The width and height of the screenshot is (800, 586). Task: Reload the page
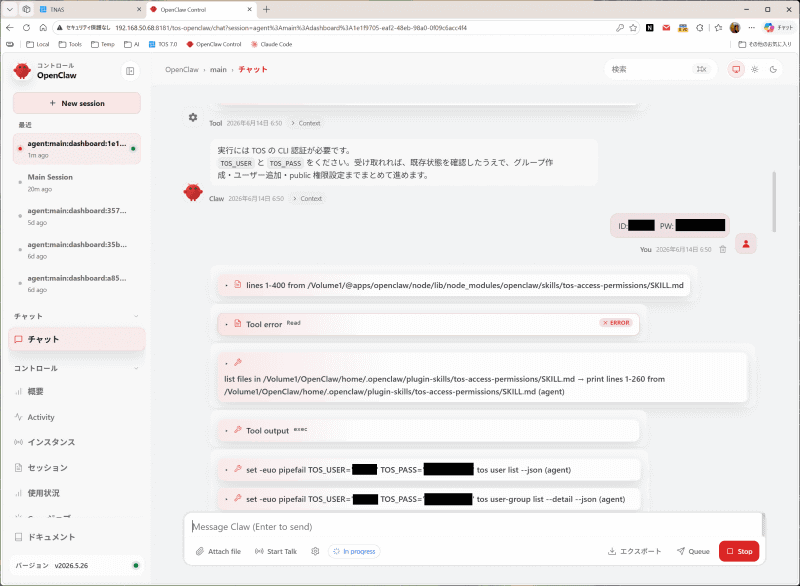[x=27, y=28]
